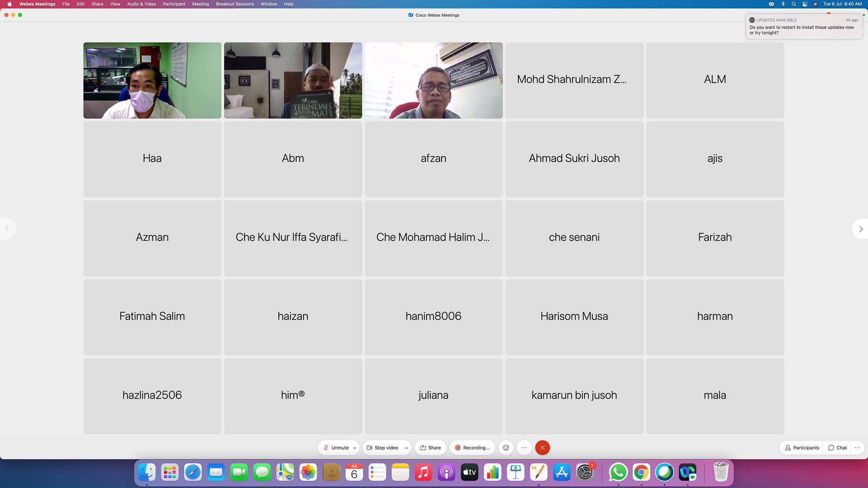This screenshot has width=868, height=488.
Task: Expand audio options arrow next to Unmute
Action: 355,448
